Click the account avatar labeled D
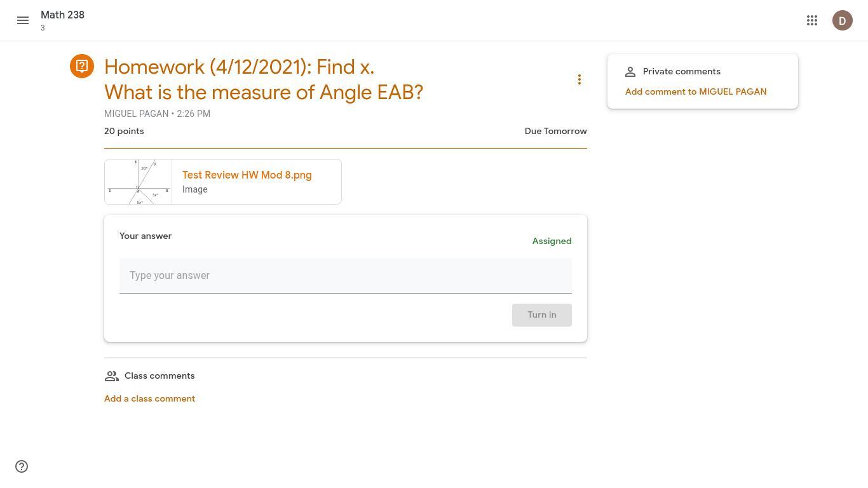868x488 pixels. (x=843, y=20)
